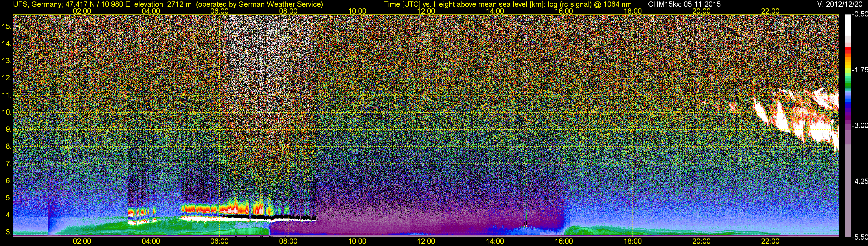Click the -1.75 value on the color scale
The image size is (868, 246).
click(860, 70)
